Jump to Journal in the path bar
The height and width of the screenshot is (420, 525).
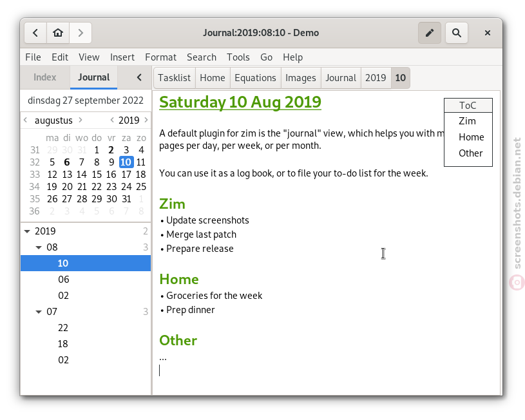pos(341,78)
